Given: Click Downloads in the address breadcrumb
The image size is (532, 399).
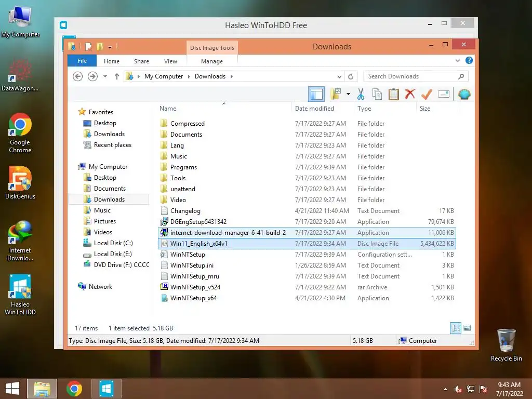Looking at the screenshot, I should (210, 76).
